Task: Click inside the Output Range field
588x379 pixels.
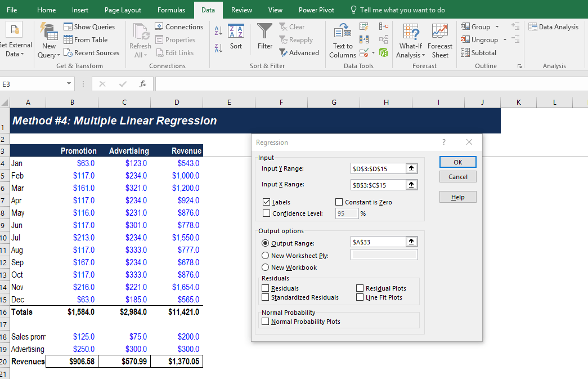Action: point(378,242)
